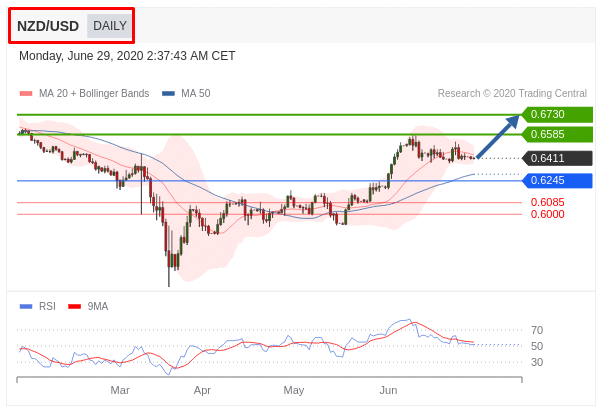Click the Apr label on time axis
The height and width of the screenshot is (415, 599).
pyautogui.click(x=202, y=390)
